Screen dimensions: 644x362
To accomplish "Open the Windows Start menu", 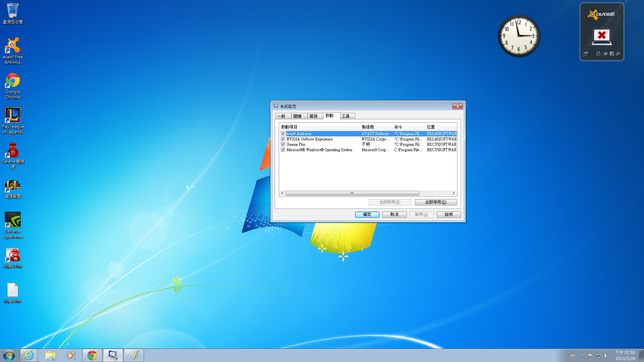I will coord(9,355).
